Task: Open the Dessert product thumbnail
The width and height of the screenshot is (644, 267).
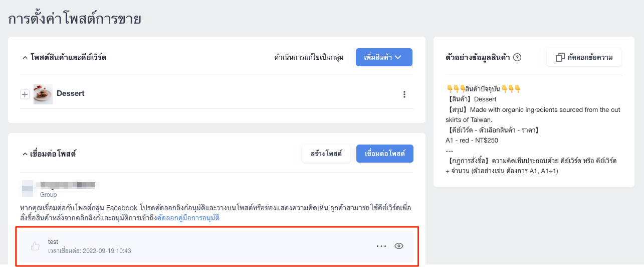Action: 43,94
